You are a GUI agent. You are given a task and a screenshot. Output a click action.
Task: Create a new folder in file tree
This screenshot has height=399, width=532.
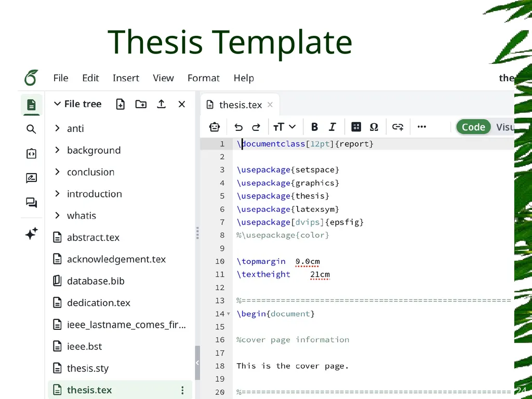[x=141, y=104]
